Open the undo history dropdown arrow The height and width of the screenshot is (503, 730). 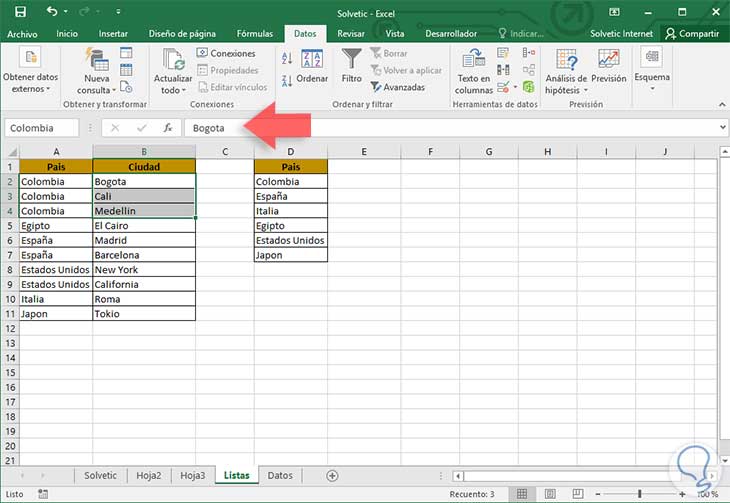point(65,11)
